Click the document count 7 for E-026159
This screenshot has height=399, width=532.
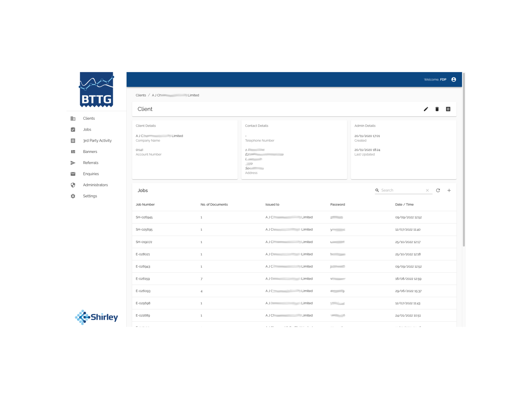[201, 279]
